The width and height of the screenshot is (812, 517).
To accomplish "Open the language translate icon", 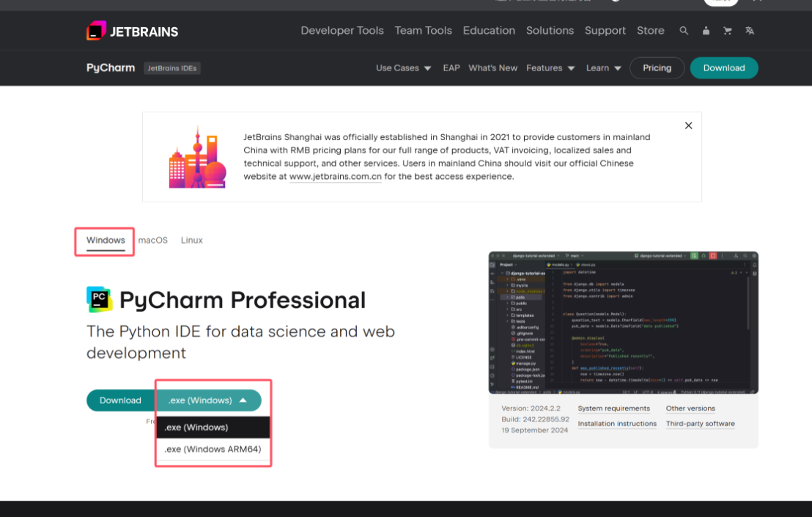I will pyautogui.click(x=749, y=31).
